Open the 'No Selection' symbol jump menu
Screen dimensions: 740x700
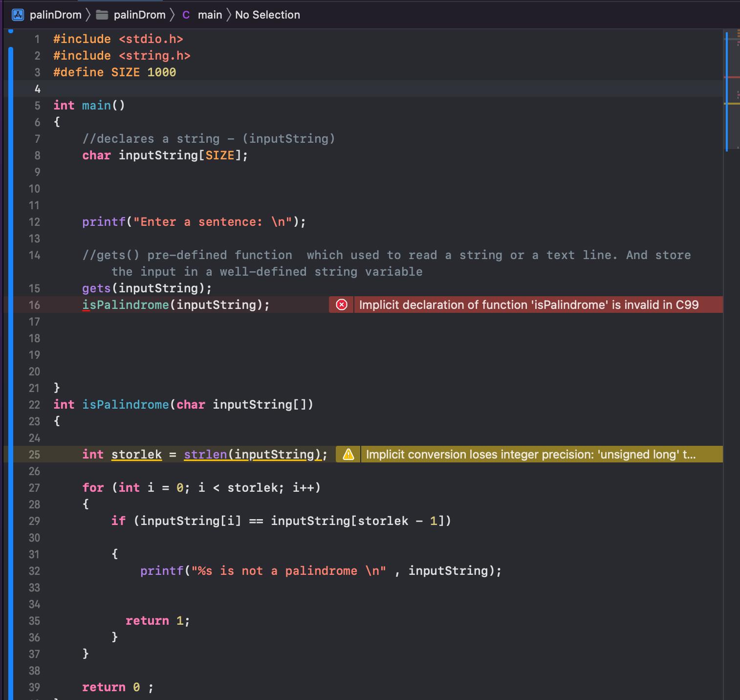click(x=267, y=15)
